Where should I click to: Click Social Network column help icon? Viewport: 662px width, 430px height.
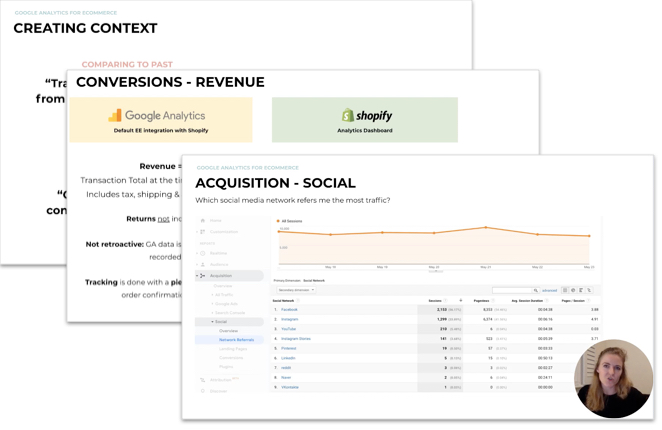[x=298, y=301]
